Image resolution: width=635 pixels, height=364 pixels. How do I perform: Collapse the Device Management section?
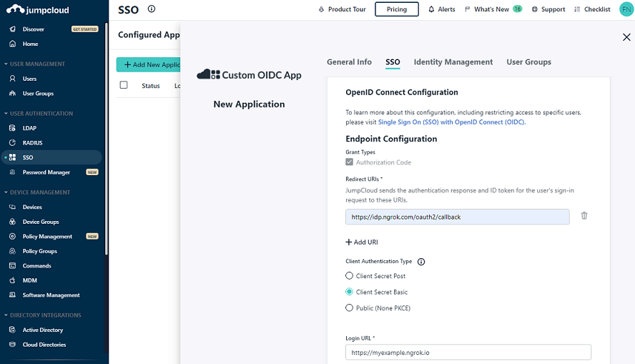[x=37, y=192]
